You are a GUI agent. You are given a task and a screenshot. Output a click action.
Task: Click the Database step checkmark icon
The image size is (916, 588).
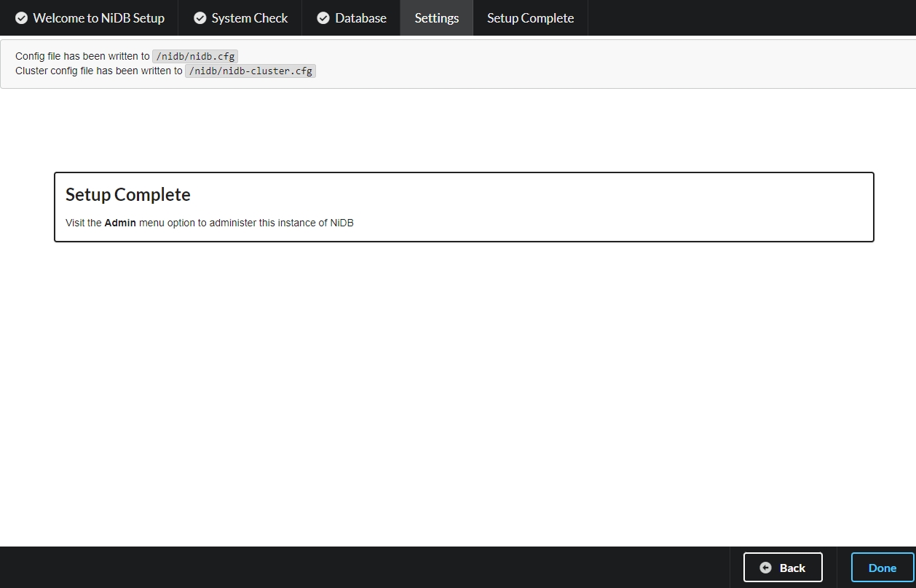click(323, 18)
